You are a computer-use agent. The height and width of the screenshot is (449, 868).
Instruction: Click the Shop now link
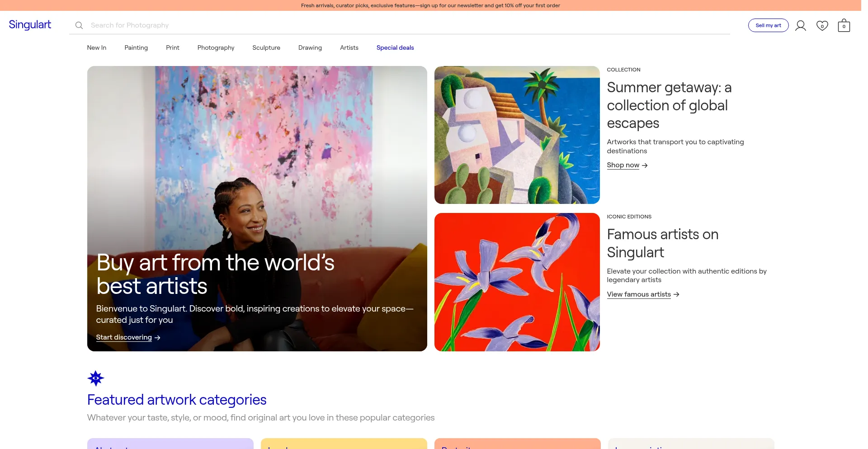click(623, 165)
